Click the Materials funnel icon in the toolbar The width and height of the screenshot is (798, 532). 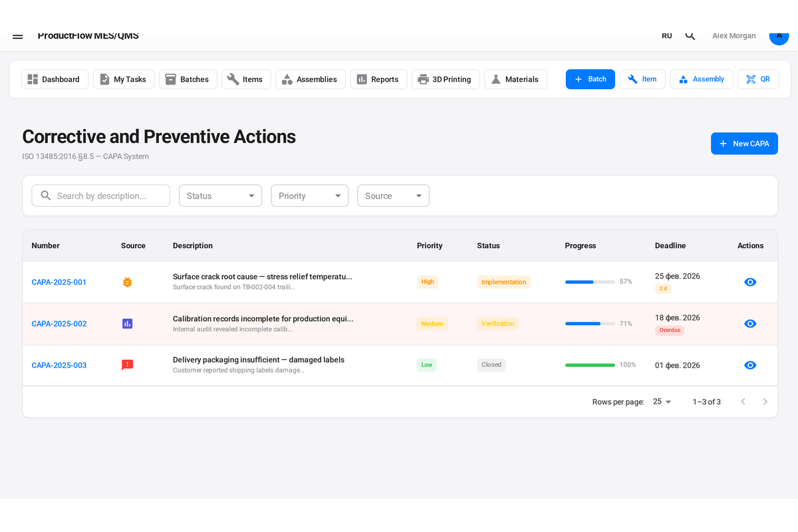coord(496,78)
